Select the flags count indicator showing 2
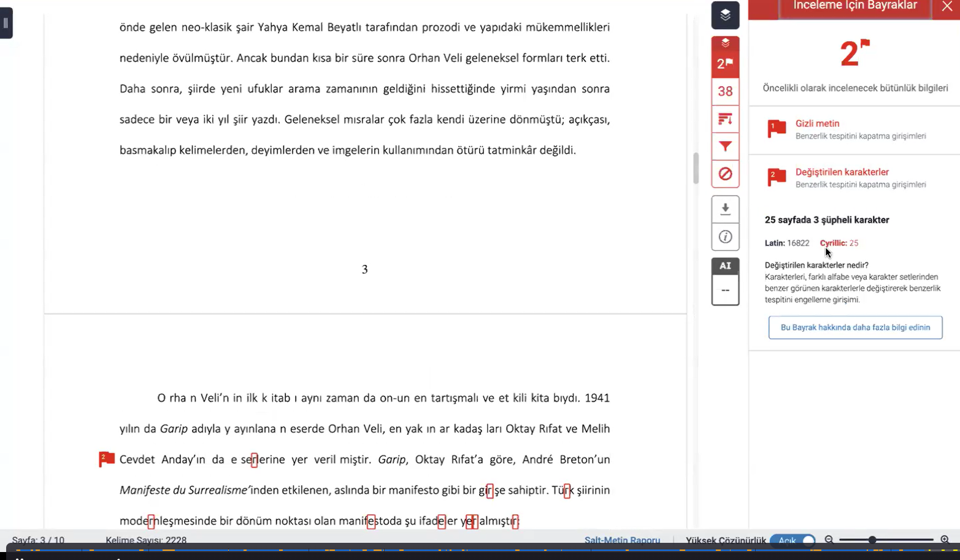The width and height of the screenshot is (960, 560). pyautogui.click(x=725, y=63)
